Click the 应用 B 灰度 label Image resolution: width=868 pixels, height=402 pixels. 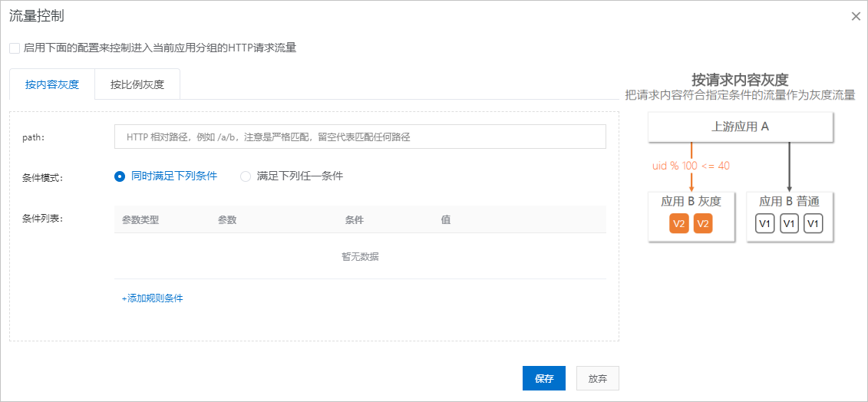pos(691,202)
